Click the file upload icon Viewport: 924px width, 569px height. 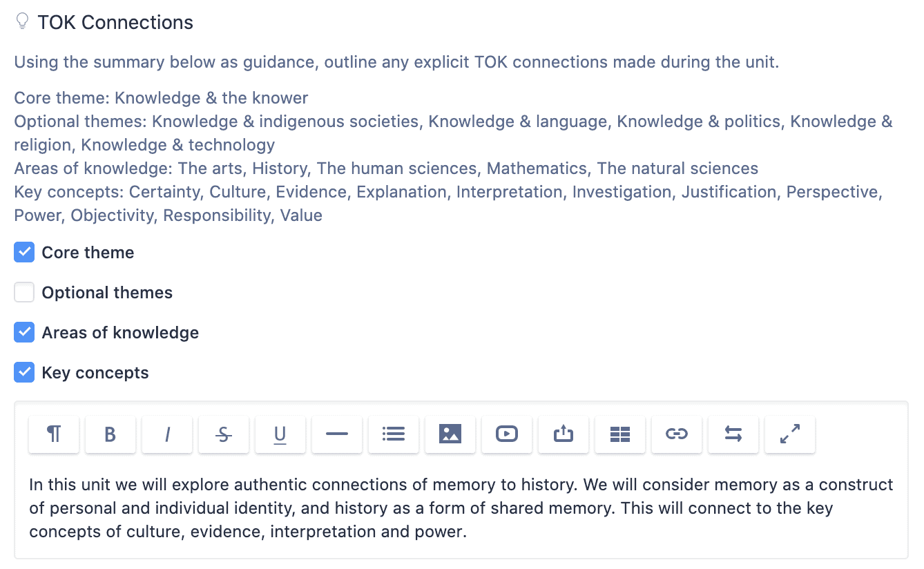[564, 434]
